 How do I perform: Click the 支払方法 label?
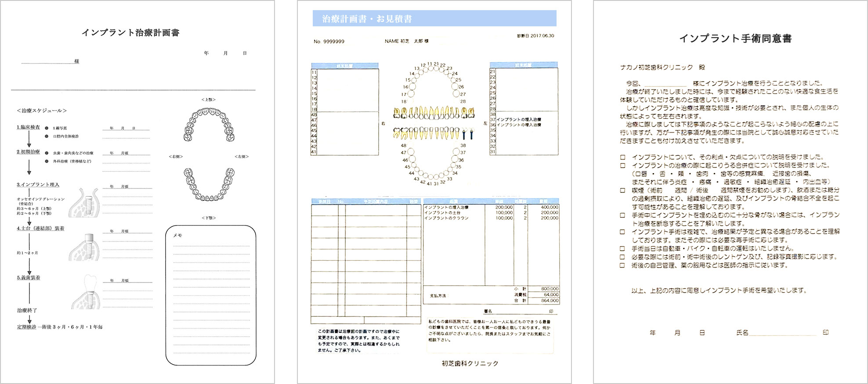click(x=438, y=296)
